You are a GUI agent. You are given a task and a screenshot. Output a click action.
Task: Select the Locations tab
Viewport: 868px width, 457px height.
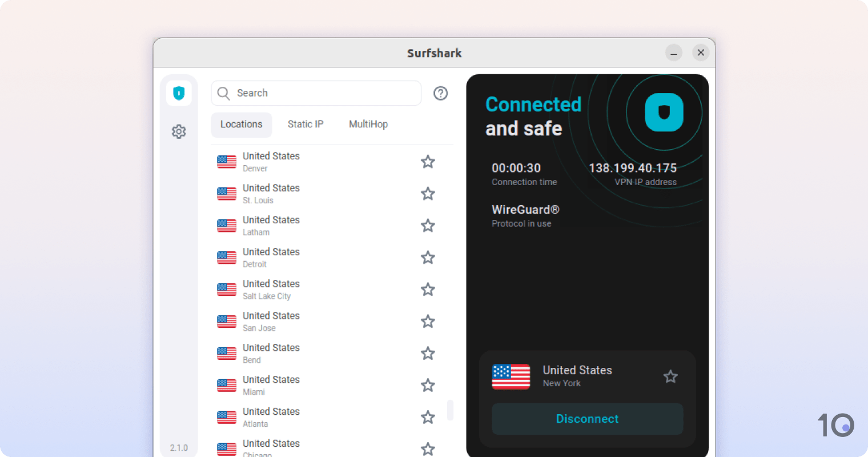coord(241,124)
